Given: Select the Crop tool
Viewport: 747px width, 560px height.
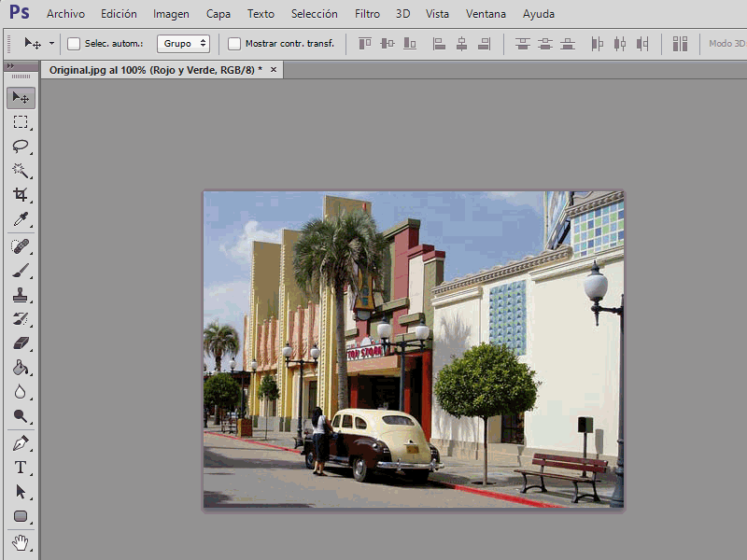Looking at the screenshot, I should click(x=21, y=195).
